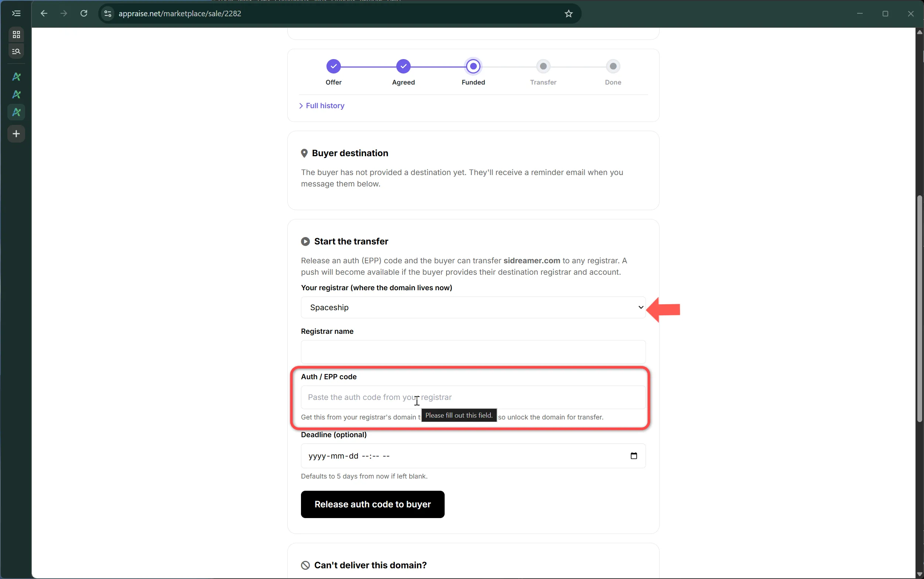
Task: Click the Transfer step indicator
Action: pyautogui.click(x=543, y=66)
